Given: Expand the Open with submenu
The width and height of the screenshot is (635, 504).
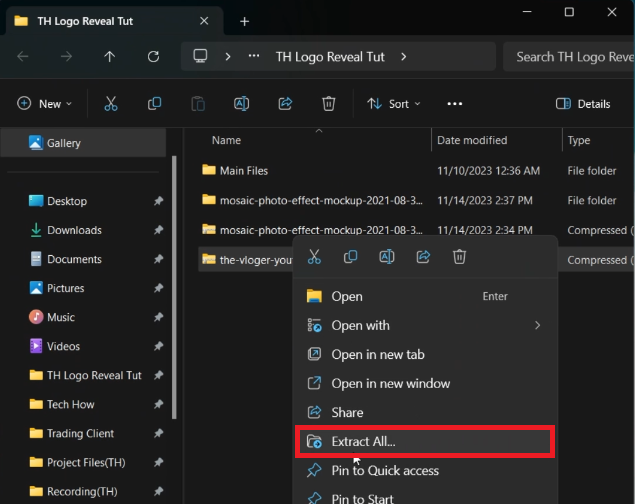Looking at the screenshot, I should pyautogui.click(x=537, y=325).
